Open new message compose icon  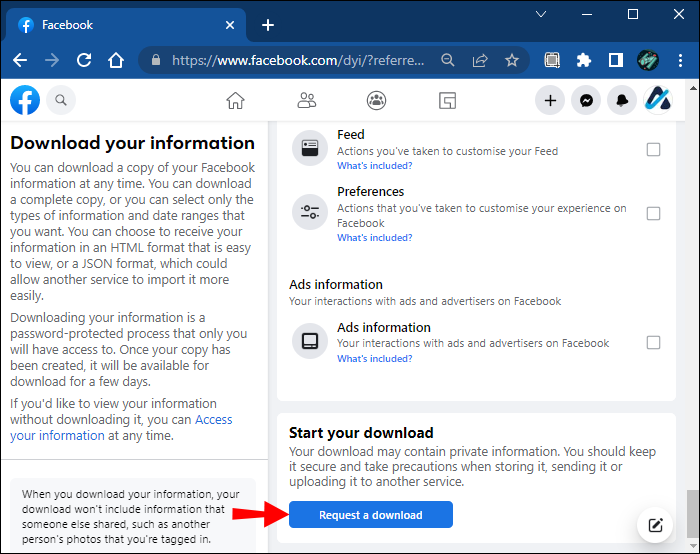coord(655,525)
